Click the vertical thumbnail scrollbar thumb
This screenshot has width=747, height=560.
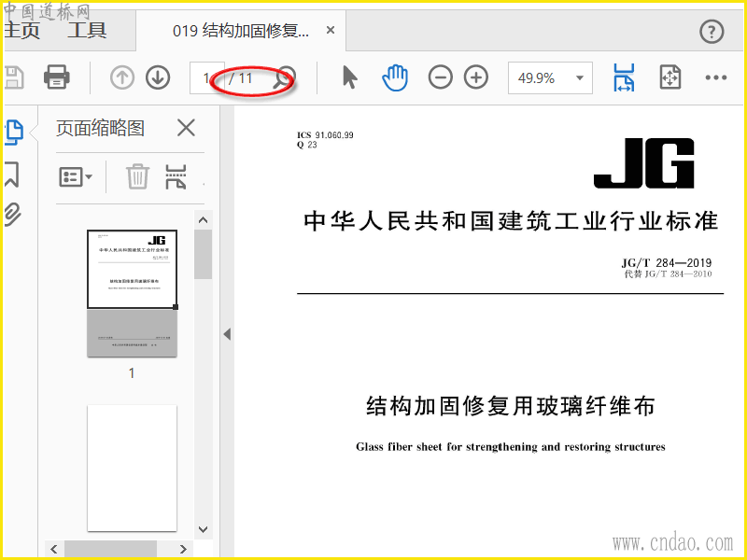pyautogui.click(x=203, y=254)
